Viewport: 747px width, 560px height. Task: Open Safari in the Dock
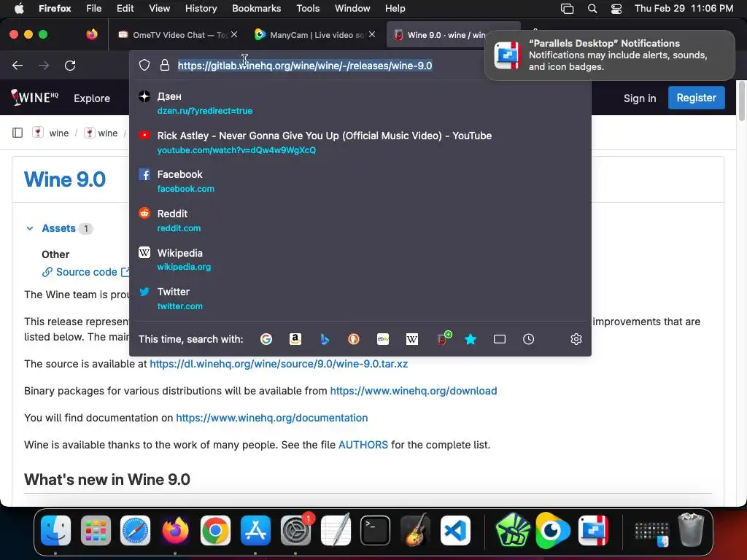pos(135,530)
